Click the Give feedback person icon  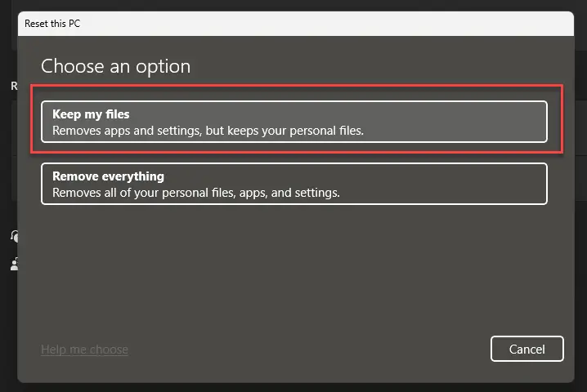[x=14, y=264]
